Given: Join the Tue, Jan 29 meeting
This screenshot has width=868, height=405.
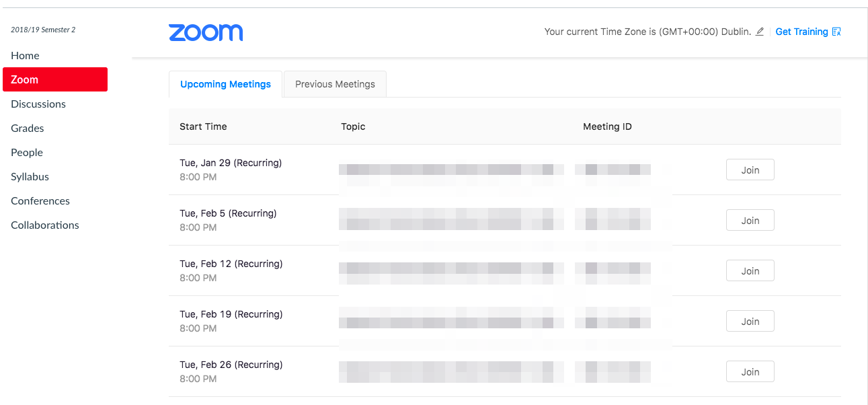Looking at the screenshot, I should point(750,170).
